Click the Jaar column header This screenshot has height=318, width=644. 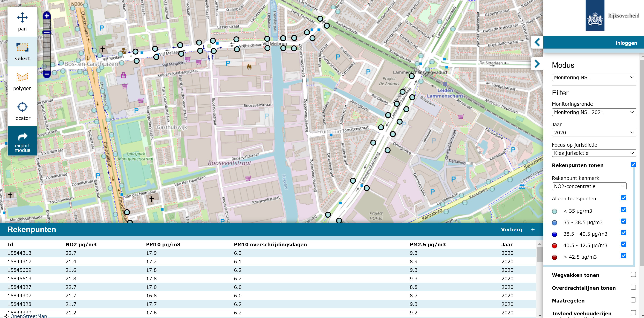(x=507, y=245)
